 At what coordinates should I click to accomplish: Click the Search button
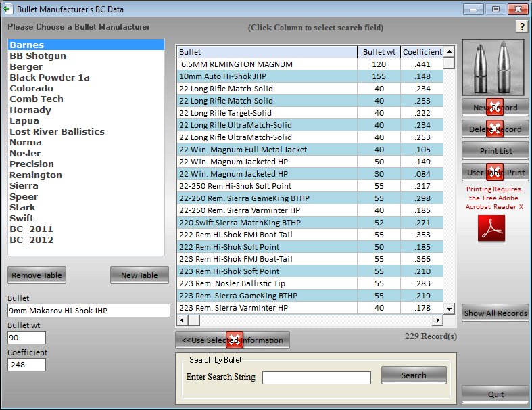(x=414, y=375)
